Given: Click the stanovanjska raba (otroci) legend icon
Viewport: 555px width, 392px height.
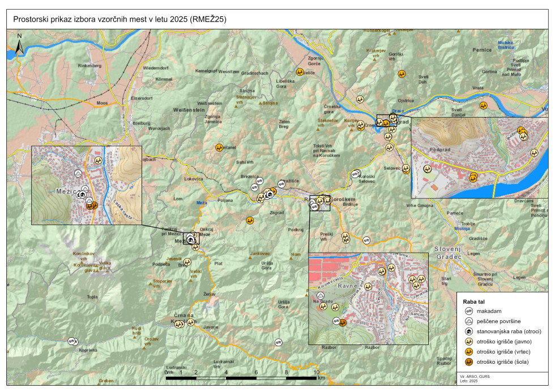Looking at the screenshot, I should 469,331.
